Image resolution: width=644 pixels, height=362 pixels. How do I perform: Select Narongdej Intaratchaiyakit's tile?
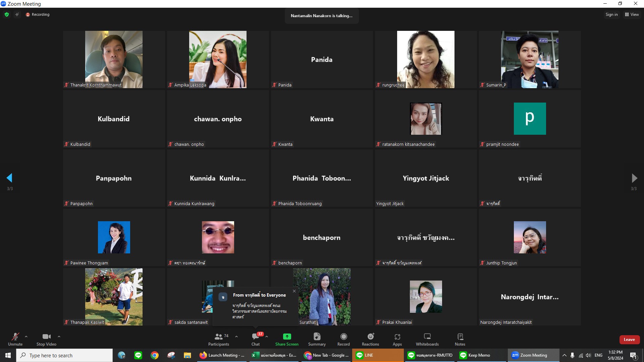[530, 297]
